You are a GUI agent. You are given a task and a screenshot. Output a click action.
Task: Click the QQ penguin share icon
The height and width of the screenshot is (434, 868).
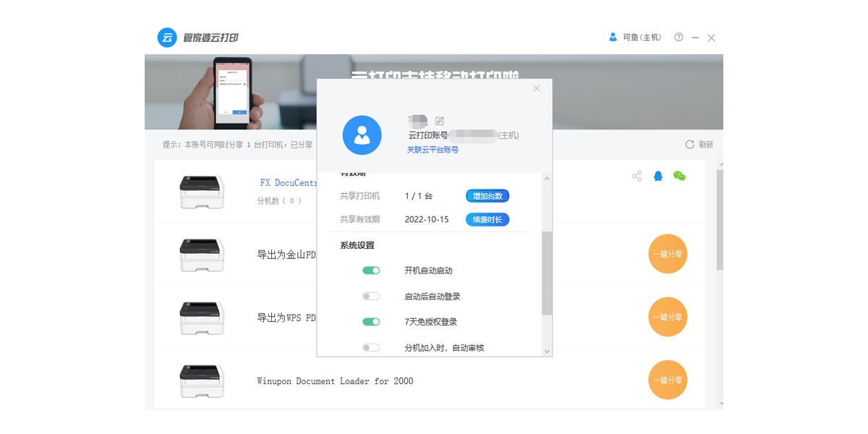pos(658,175)
